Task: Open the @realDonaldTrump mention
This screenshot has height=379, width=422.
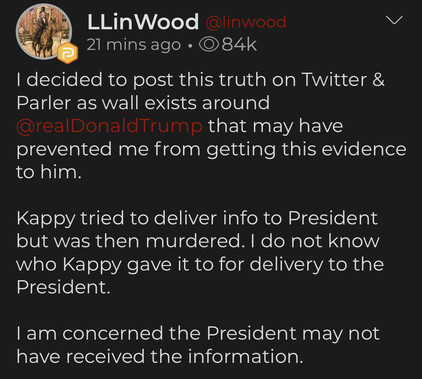Action: [109, 126]
